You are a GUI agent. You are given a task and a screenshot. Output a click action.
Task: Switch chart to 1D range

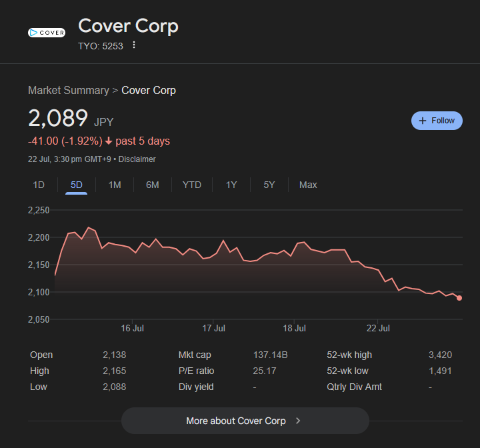pyautogui.click(x=39, y=185)
